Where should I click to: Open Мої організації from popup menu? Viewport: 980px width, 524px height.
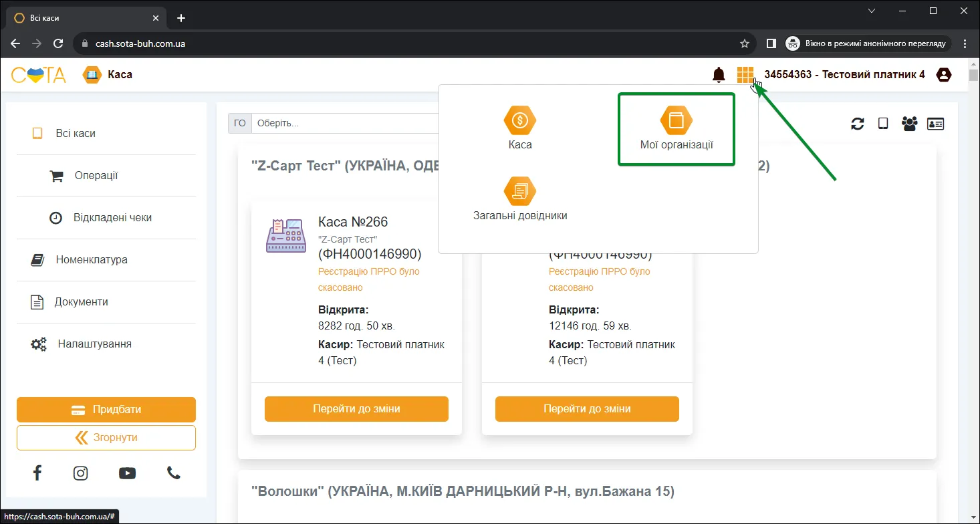677,128
